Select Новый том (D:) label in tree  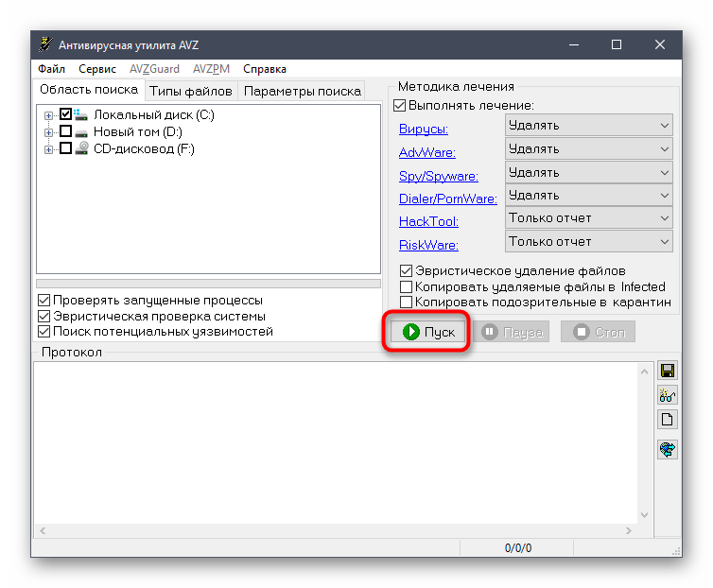click(x=138, y=132)
